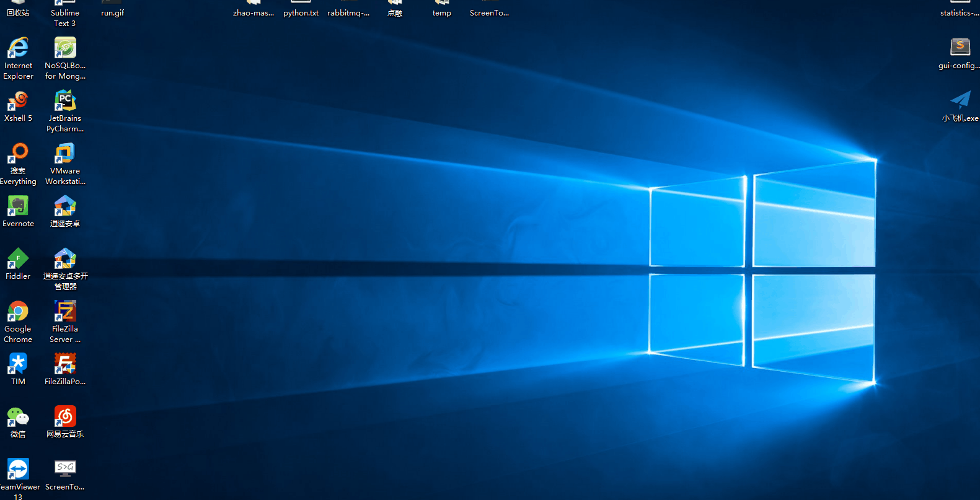The height and width of the screenshot is (500, 980).
Task: Select the Xshell 5 shortcut
Action: 18,101
